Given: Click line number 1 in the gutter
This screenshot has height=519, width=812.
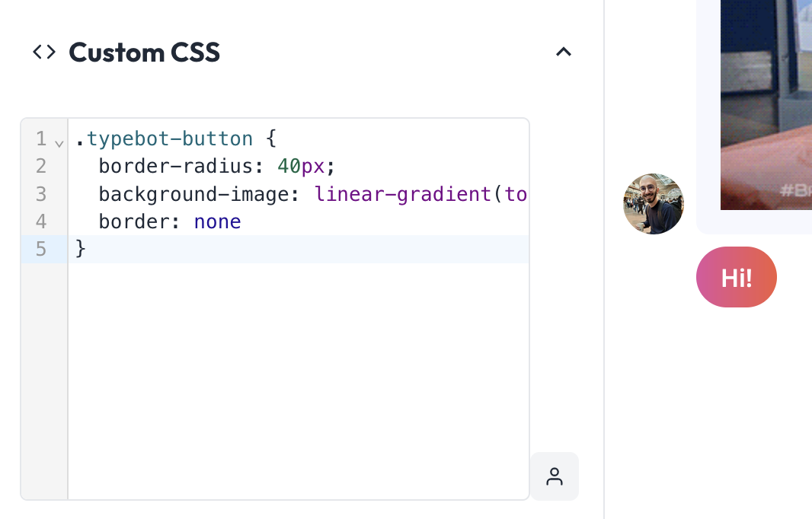Looking at the screenshot, I should [41, 139].
